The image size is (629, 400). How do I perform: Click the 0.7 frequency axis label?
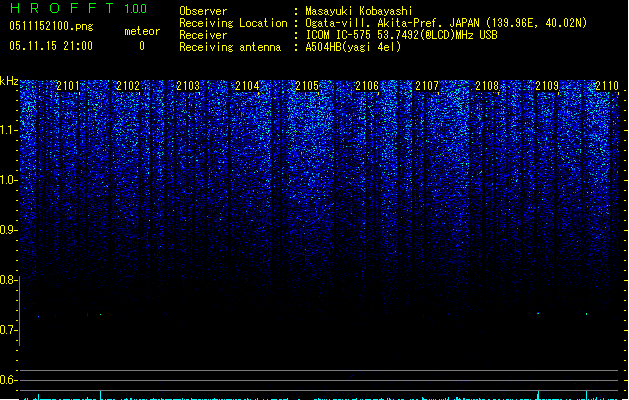pos(8,330)
